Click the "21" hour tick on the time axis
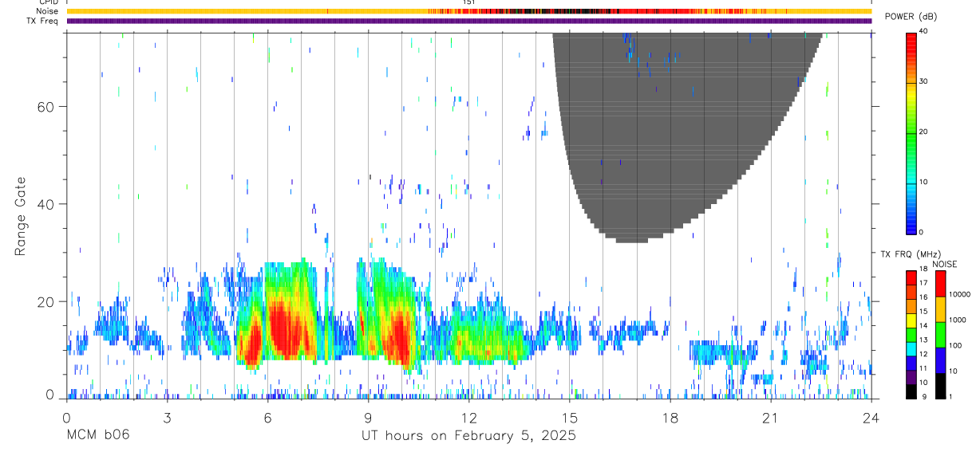 (x=771, y=418)
